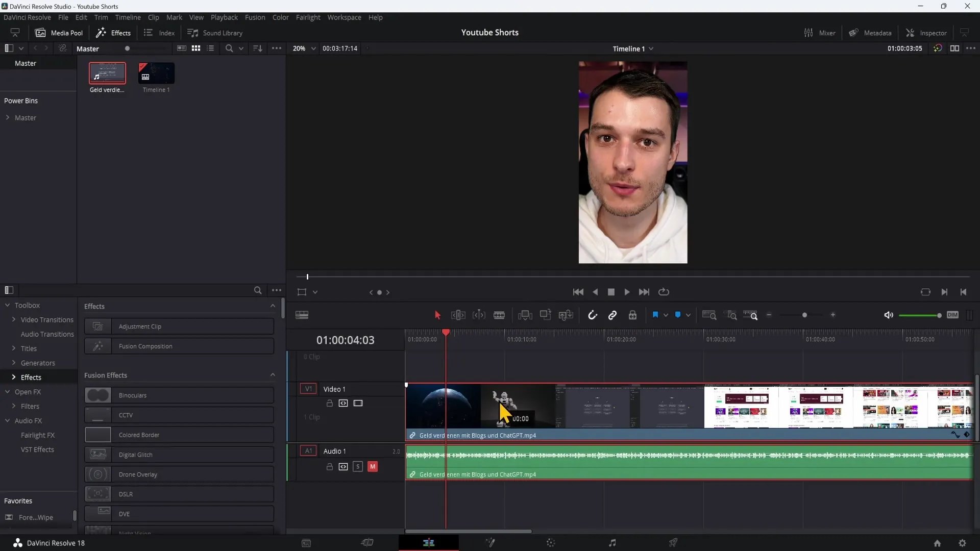The width and height of the screenshot is (980, 551).
Task: Open the Index panel
Action: 159,33
